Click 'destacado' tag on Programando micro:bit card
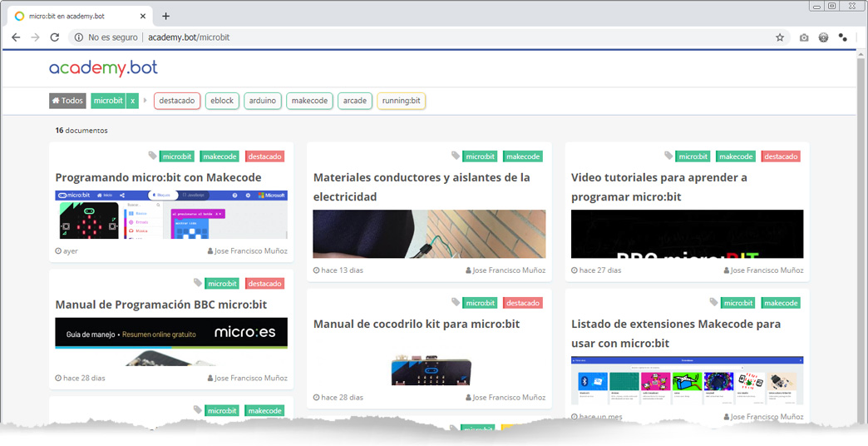Screen dimensions: 868x446 click(264, 156)
